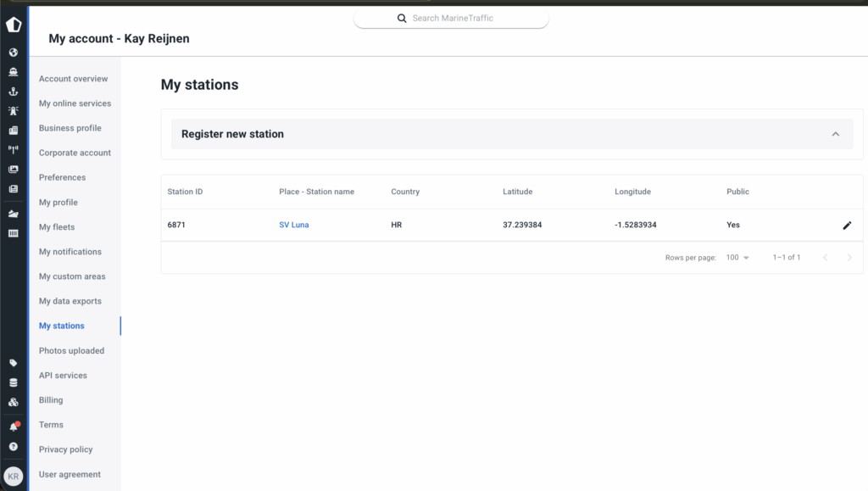Open the photos gallery icon in sidebar

click(13, 169)
